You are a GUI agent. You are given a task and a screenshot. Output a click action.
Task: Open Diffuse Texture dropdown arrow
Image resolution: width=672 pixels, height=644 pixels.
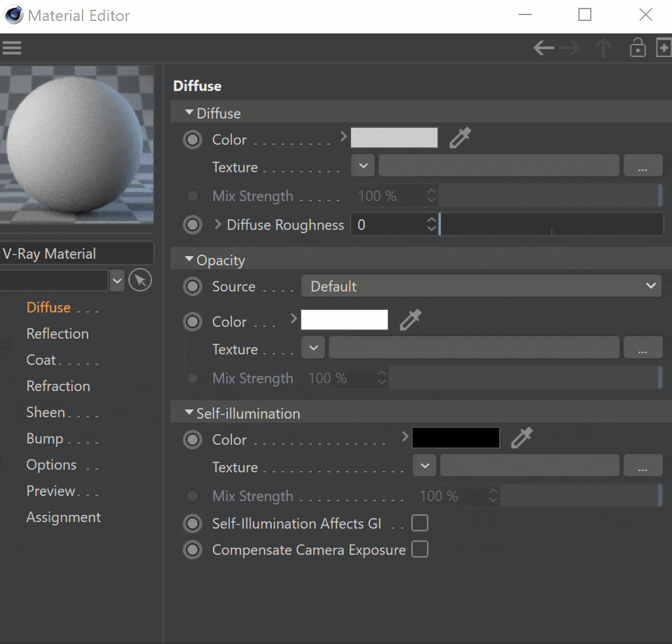[363, 166]
